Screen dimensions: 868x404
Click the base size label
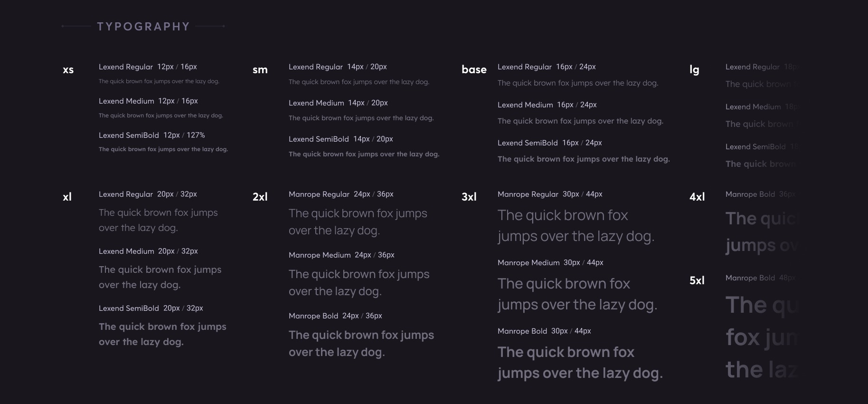(x=474, y=70)
